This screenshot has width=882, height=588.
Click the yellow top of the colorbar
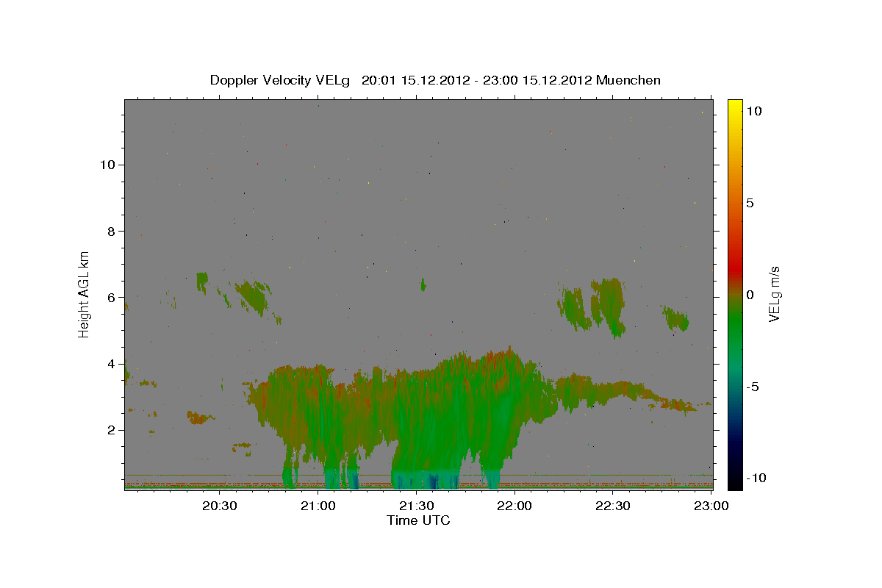tap(735, 105)
